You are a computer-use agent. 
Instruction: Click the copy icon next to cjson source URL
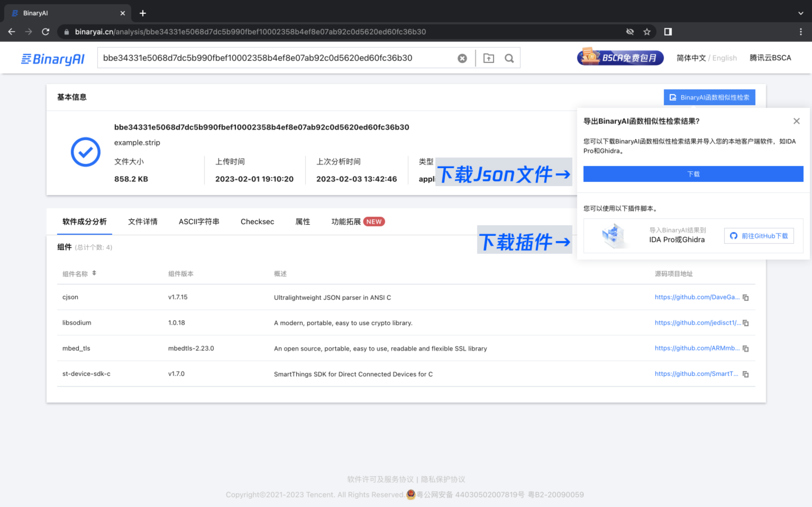tap(747, 297)
